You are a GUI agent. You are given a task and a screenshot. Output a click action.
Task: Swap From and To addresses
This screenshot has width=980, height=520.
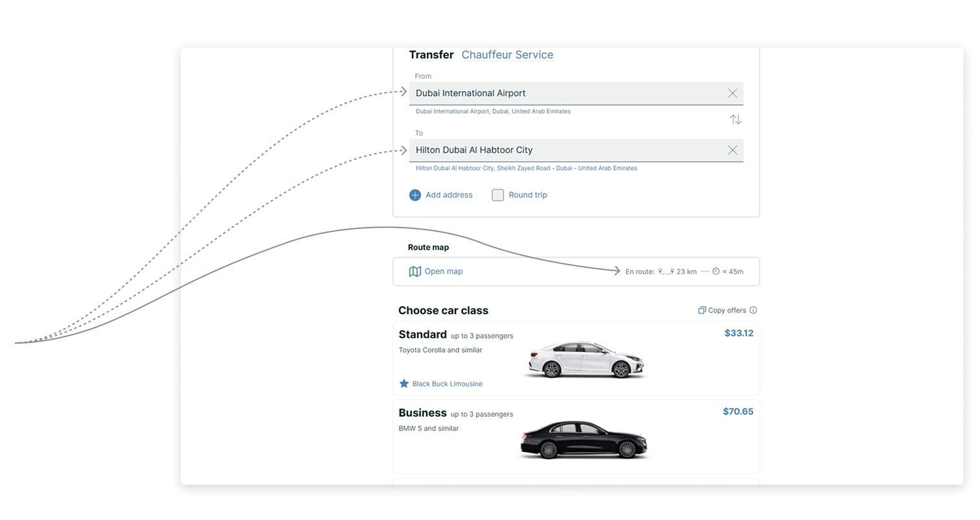(735, 120)
